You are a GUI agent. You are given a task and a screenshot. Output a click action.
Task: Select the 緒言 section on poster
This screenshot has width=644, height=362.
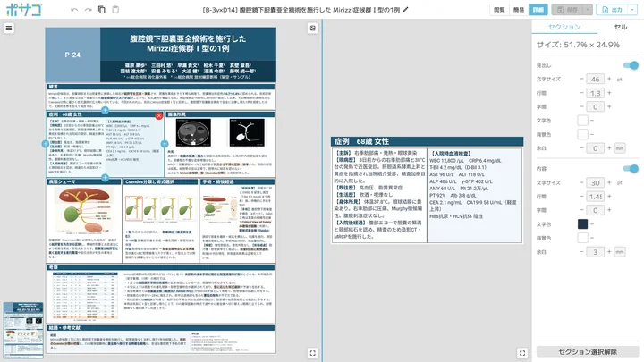click(x=161, y=97)
